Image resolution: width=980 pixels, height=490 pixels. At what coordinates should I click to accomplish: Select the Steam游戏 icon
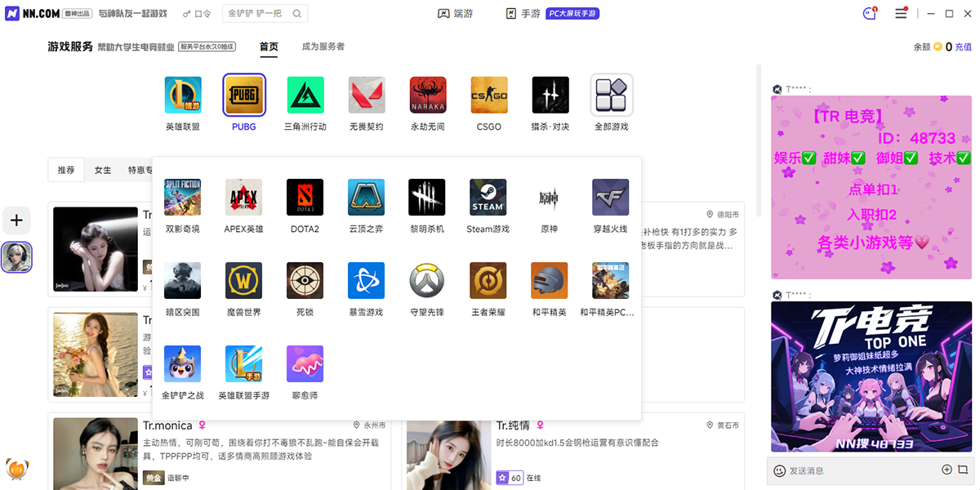[x=488, y=197]
